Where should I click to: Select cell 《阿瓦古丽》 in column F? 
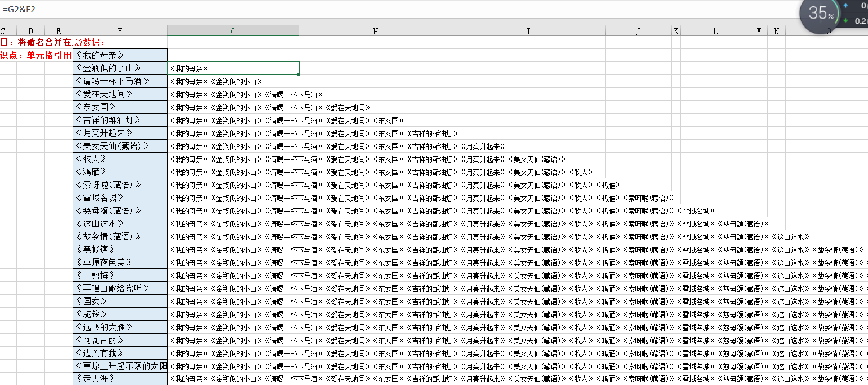tap(120, 340)
